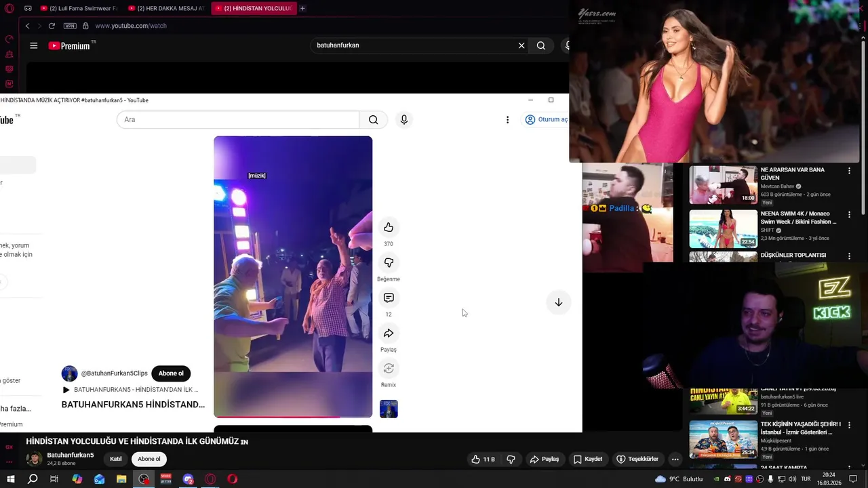
Task: Toggle the Opera VPN badge
Action: (x=70, y=26)
